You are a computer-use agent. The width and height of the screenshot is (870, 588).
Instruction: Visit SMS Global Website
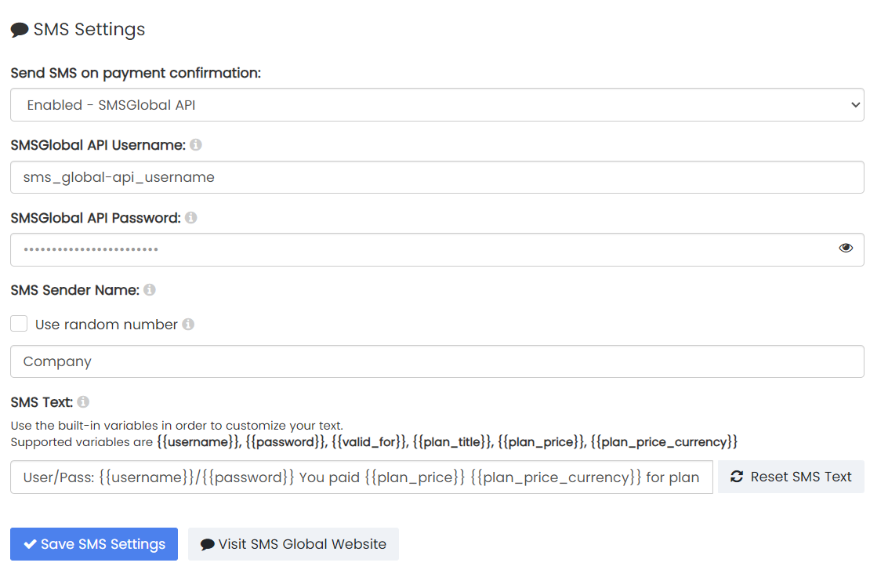293,544
